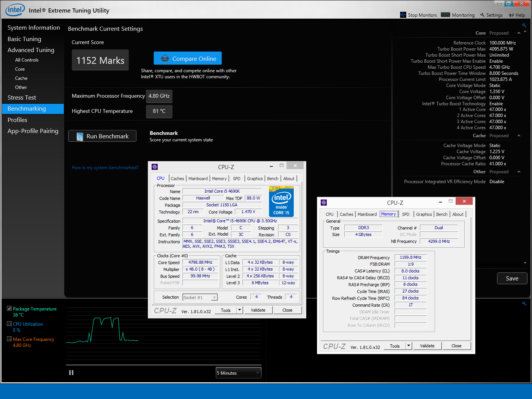This screenshot has width=532, height=399.
Task: Open the Graphics tab in the CPU-Z processor window
Action: (255, 179)
